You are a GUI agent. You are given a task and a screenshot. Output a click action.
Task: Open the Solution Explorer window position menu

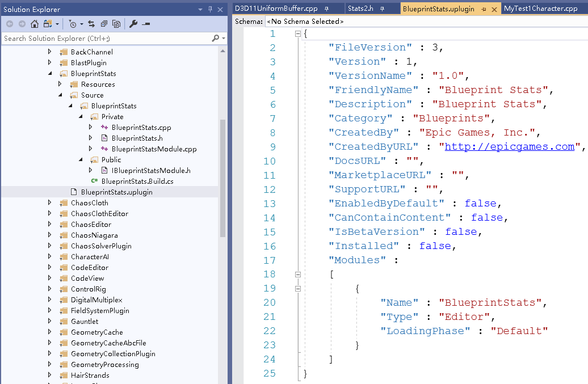(x=200, y=10)
